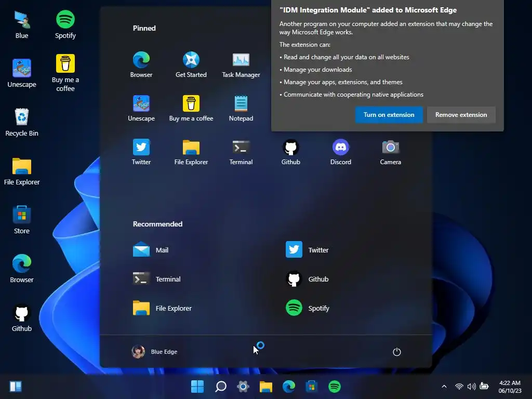Open File Explorer from the taskbar
The image size is (532, 399).
(266, 387)
